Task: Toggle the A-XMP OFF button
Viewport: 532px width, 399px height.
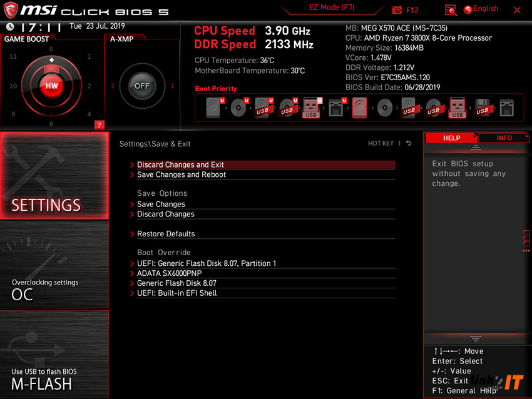Action: [x=142, y=86]
